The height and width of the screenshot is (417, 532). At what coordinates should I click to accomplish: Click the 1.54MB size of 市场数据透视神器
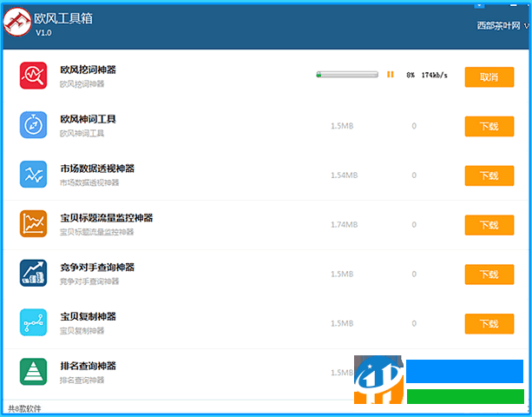click(345, 175)
